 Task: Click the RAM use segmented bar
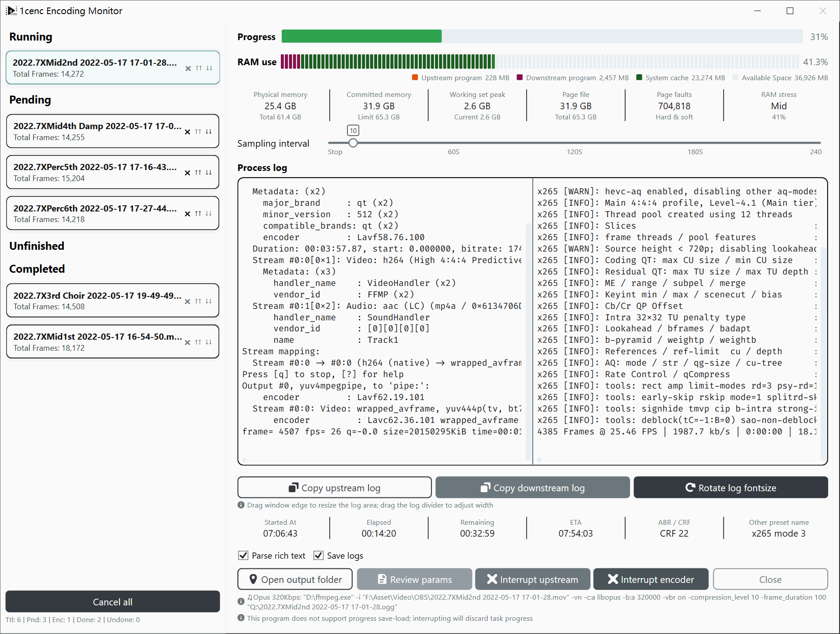540,62
